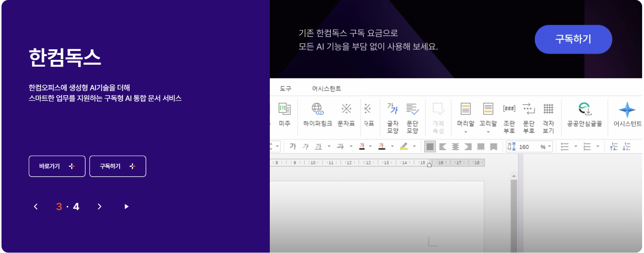644x253 pixels.
Task: Go to previous slide arrow
Action: pyautogui.click(x=36, y=206)
